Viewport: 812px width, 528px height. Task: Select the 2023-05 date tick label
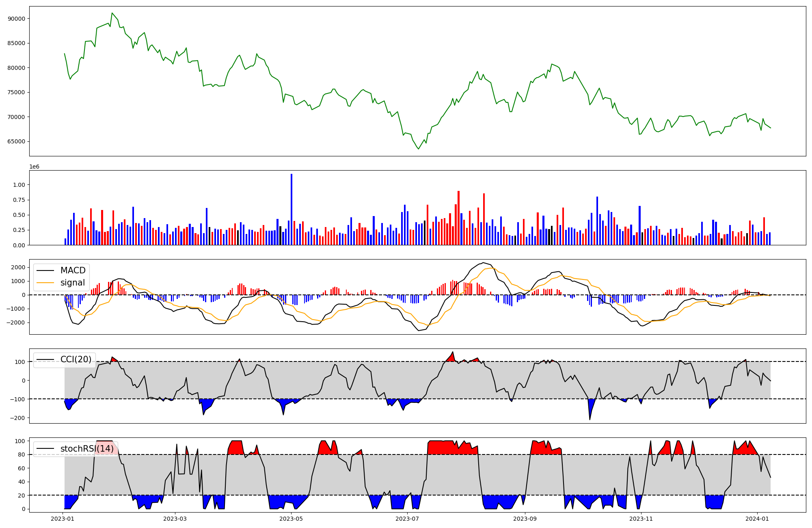tap(291, 519)
